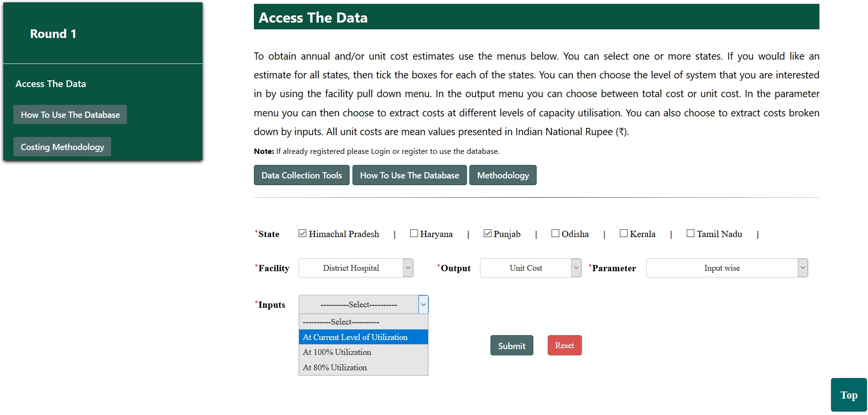Uncheck the Punjab state checkbox

pyautogui.click(x=488, y=234)
